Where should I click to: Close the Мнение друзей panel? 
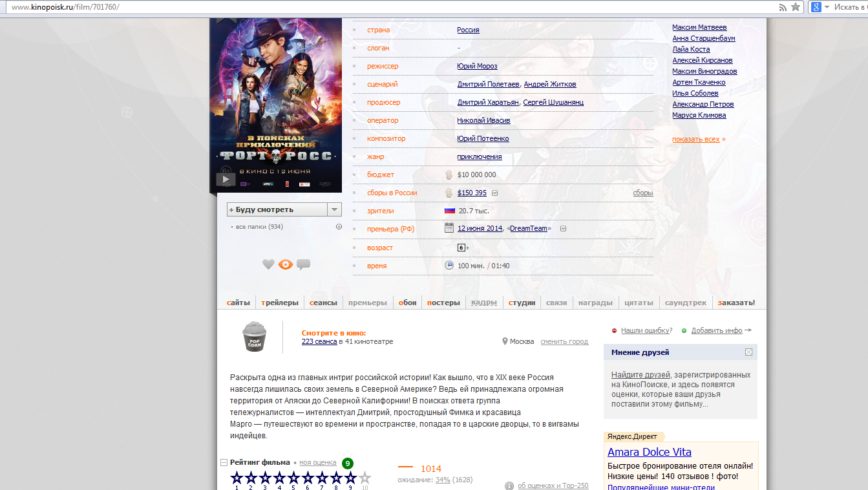tap(748, 352)
